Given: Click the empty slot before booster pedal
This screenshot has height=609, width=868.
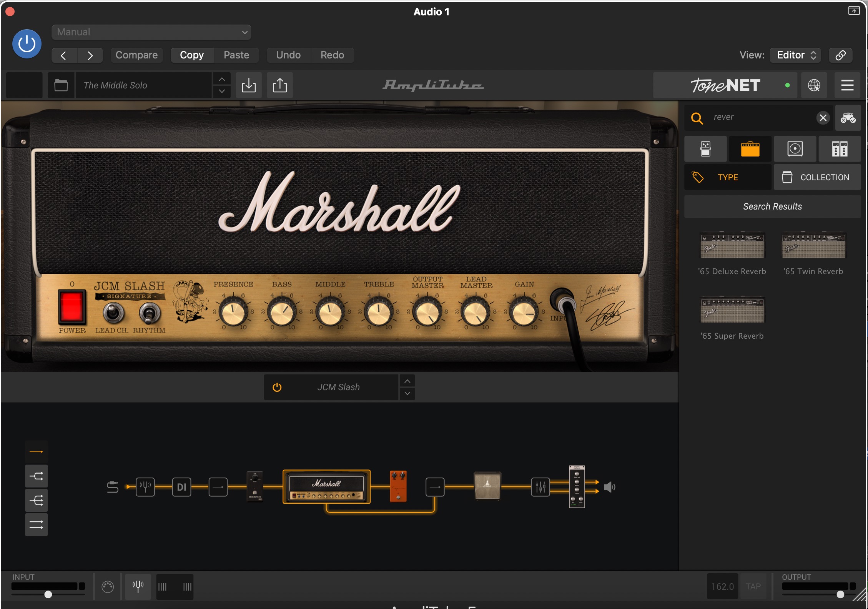Looking at the screenshot, I should pyautogui.click(x=218, y=487).
